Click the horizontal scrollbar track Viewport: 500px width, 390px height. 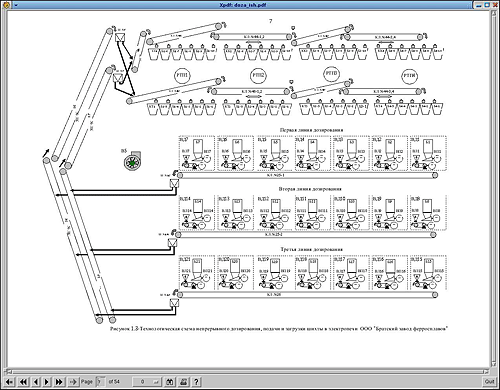click(247, 371)
